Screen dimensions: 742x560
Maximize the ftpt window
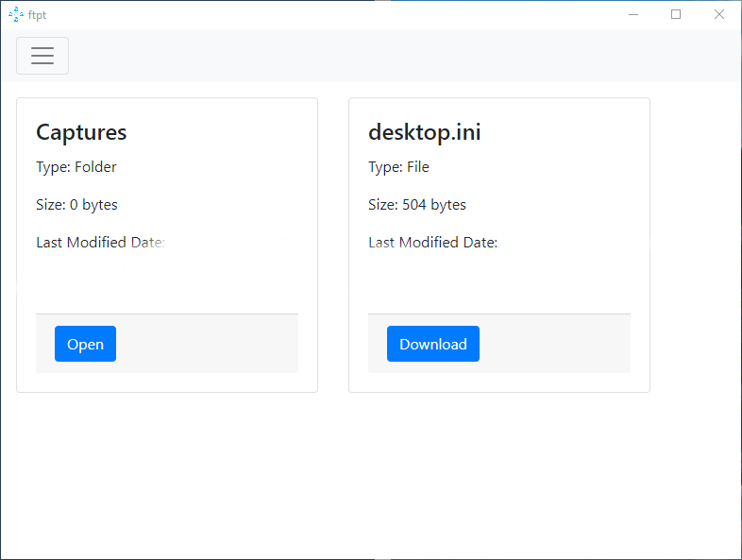pos(676,14)
